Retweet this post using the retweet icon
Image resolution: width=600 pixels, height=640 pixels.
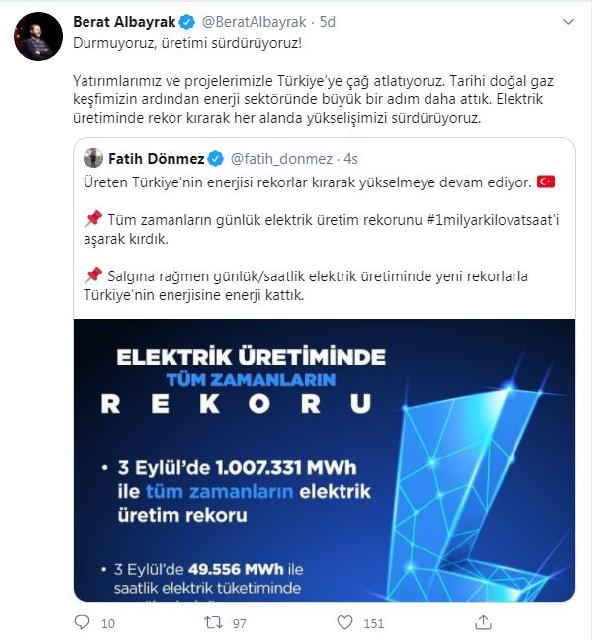[x=211, y=623]
